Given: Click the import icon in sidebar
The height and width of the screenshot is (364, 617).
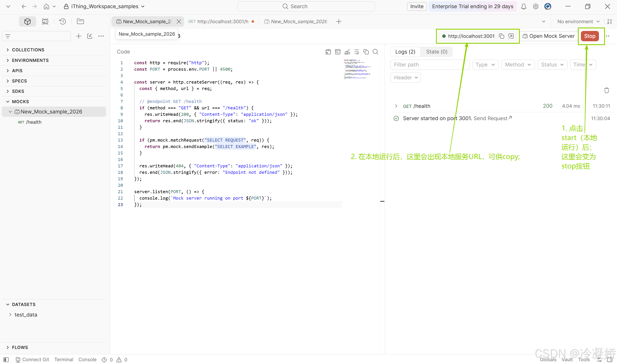Looking at the screenshot, I should 90,36.
